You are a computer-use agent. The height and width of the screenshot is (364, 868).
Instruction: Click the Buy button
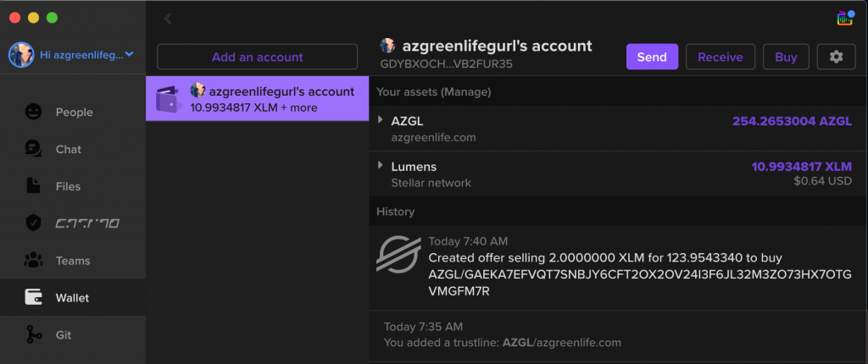point(786,57)
